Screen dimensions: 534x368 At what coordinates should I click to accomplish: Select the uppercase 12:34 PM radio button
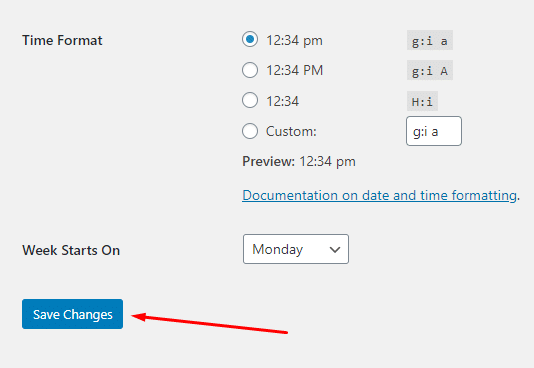[x=250, y=70]
